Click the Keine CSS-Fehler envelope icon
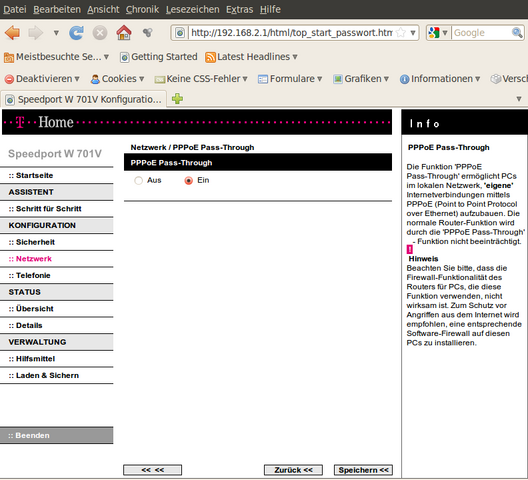The image size is (528, 480). (x=159, y=79)
